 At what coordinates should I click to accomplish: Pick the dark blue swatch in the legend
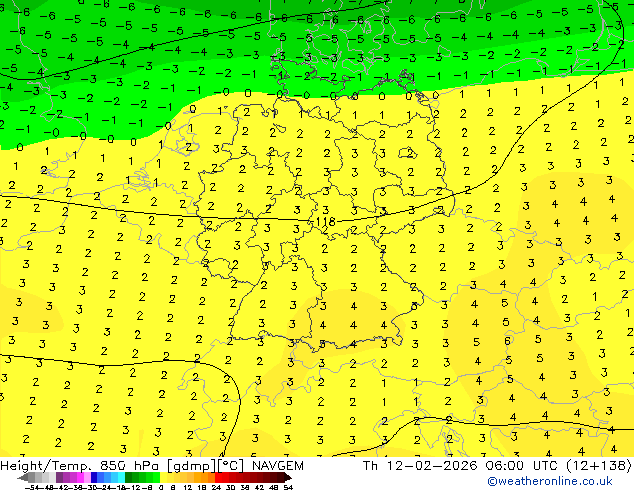coord(94,478)
